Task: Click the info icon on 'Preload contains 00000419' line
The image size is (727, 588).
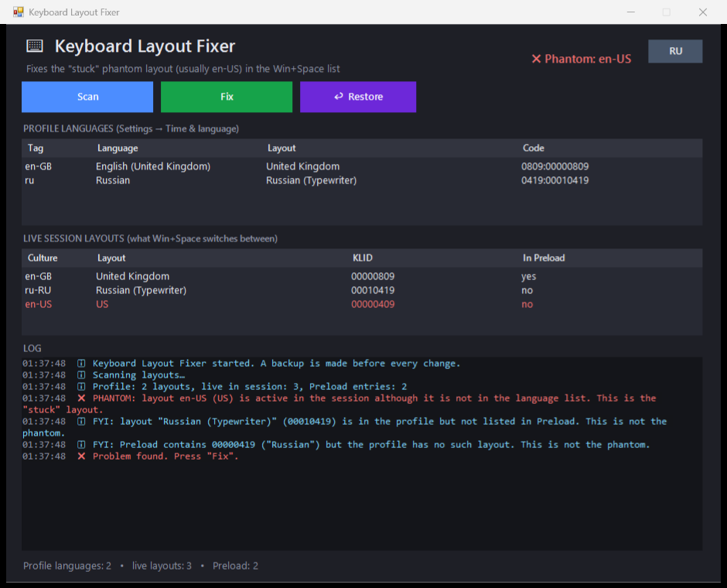Action: pyautogui.click(x=81, y=445)
